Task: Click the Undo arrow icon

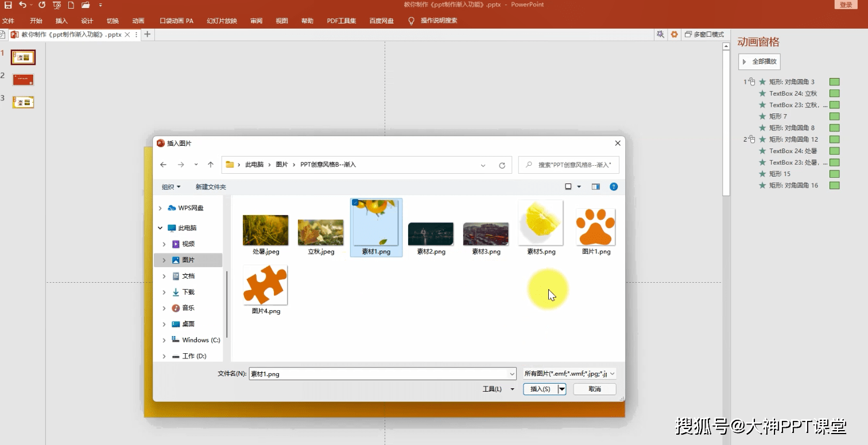Action: click(22, 5)
